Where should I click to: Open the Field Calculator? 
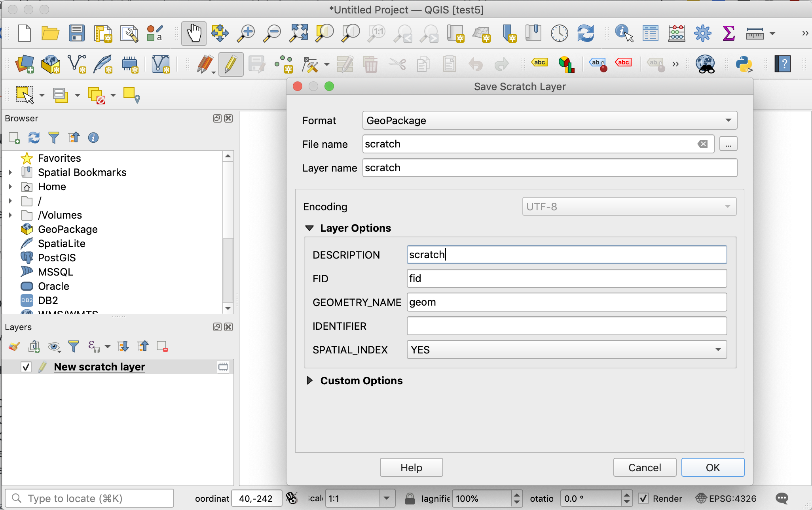point(676,33)
